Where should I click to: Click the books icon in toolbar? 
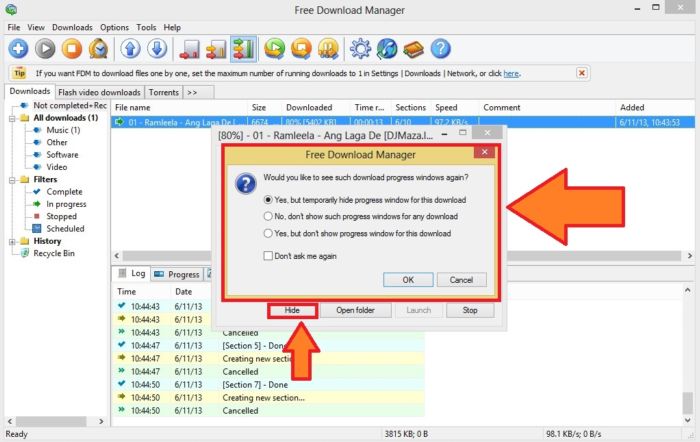(413, 49)
